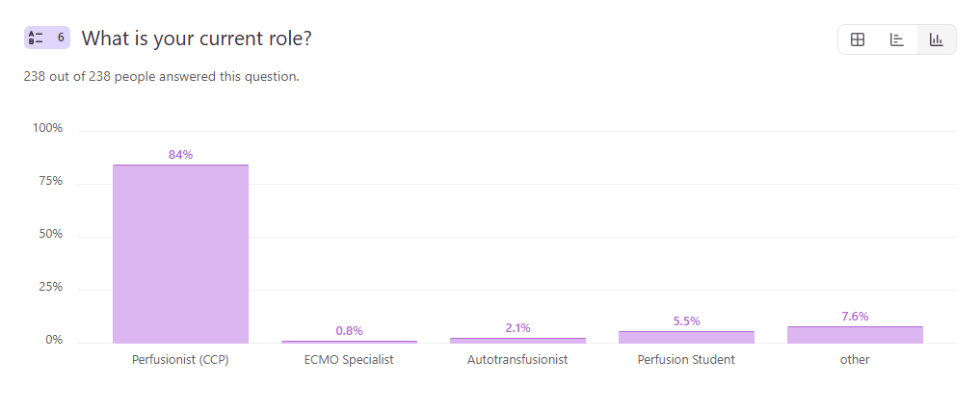Image resolution: width=980 pixels, height=411 pixels.
Task: Click the Perfusion Student bar
Action: (686, 337)
